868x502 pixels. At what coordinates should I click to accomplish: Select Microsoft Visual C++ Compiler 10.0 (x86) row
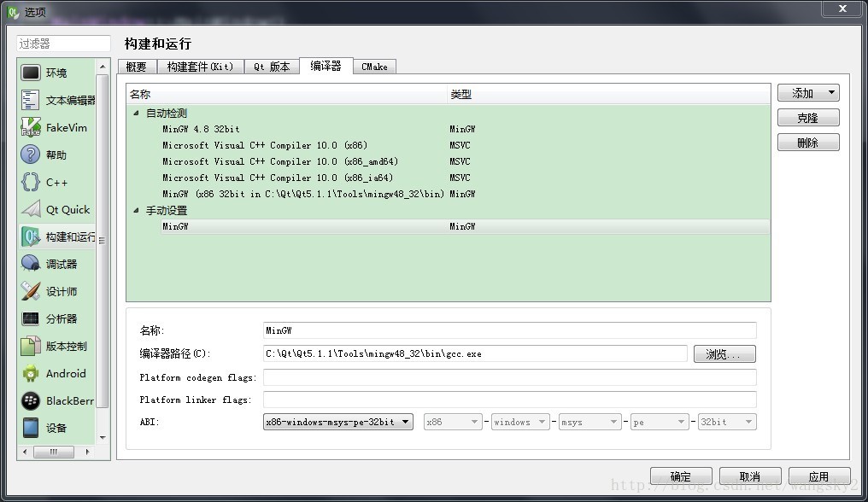(449, 145)
